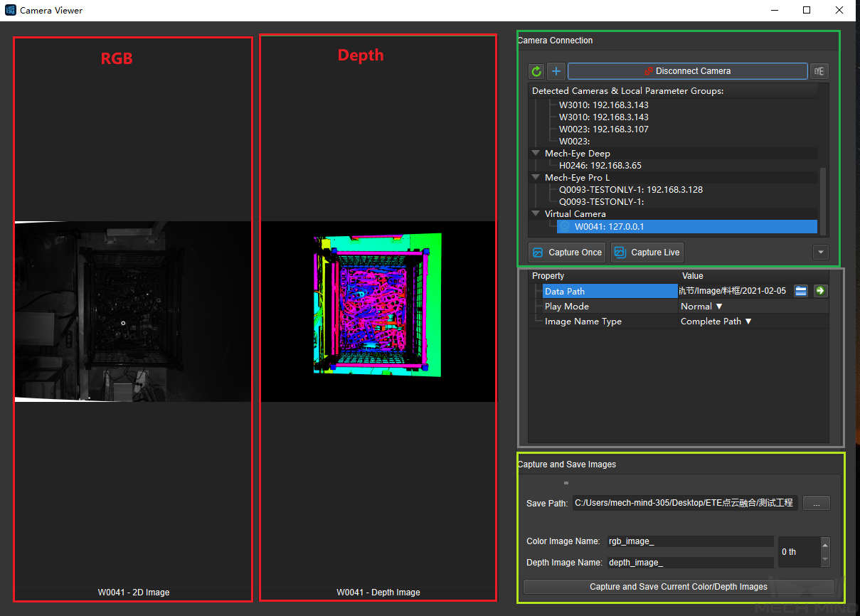Click the Image Name Type property label
This screenshot has width=860, height=616.
click(583, 322)
